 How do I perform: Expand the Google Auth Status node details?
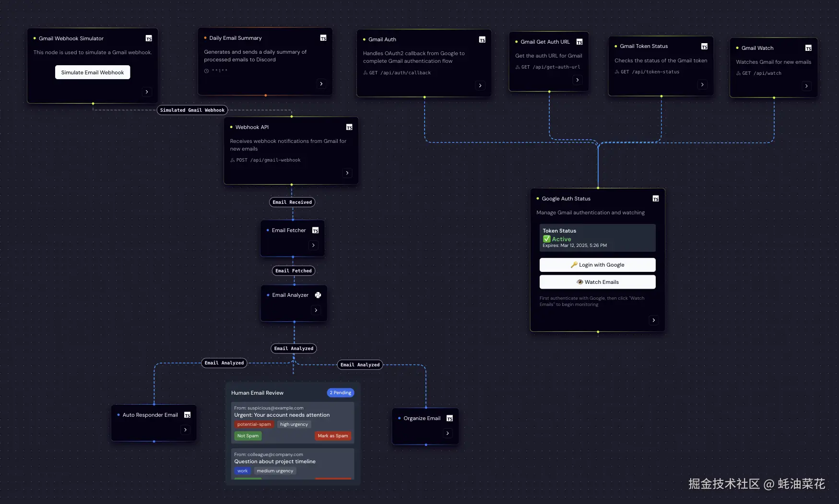(653, 320)
